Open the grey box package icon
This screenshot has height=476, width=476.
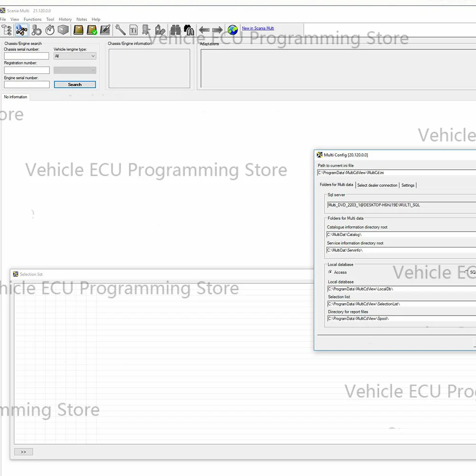click(x=63, y=30)
